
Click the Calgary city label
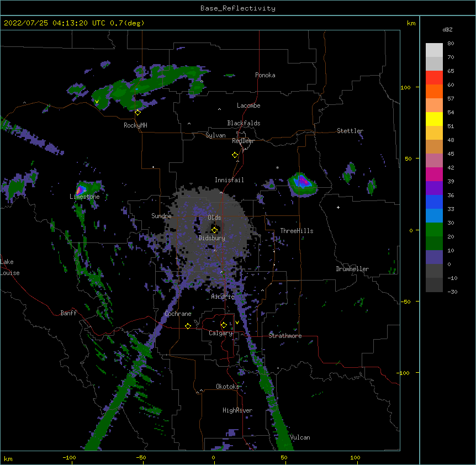click(220, 333)
